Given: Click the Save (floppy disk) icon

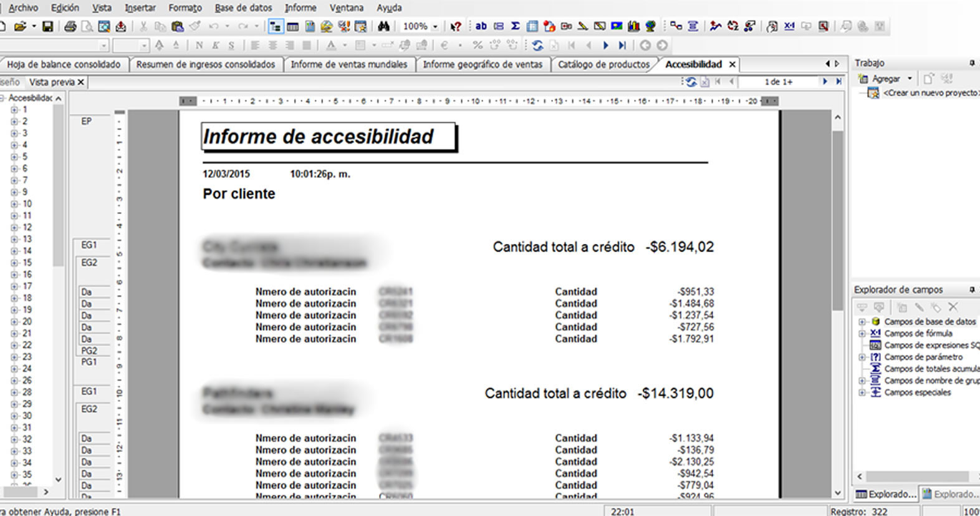Looking at the screenshot, I should click(48, 26).
